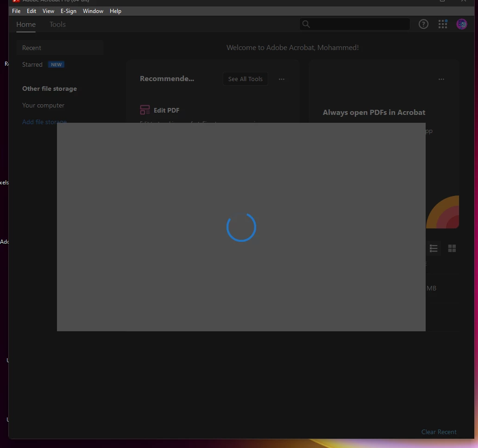478x448 pixels.
Task: Open the Adobe apps grid icon
Action: (x=443, y=24)
